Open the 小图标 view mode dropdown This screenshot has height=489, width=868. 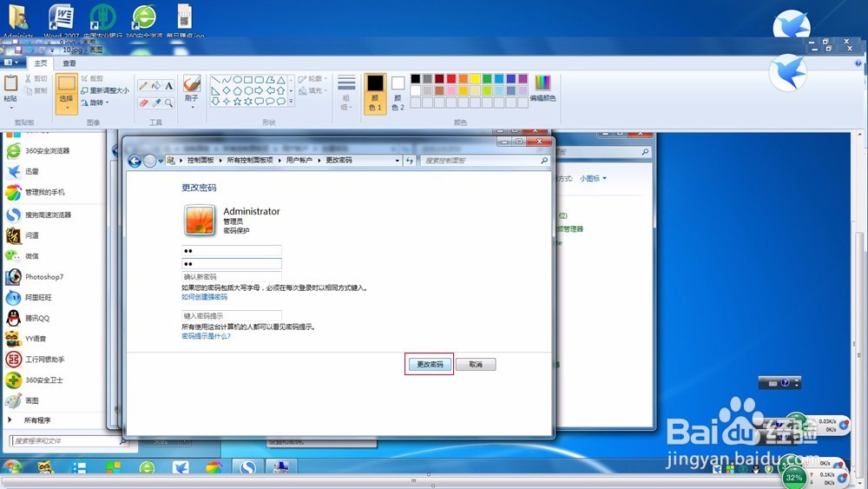pos(593,178)
